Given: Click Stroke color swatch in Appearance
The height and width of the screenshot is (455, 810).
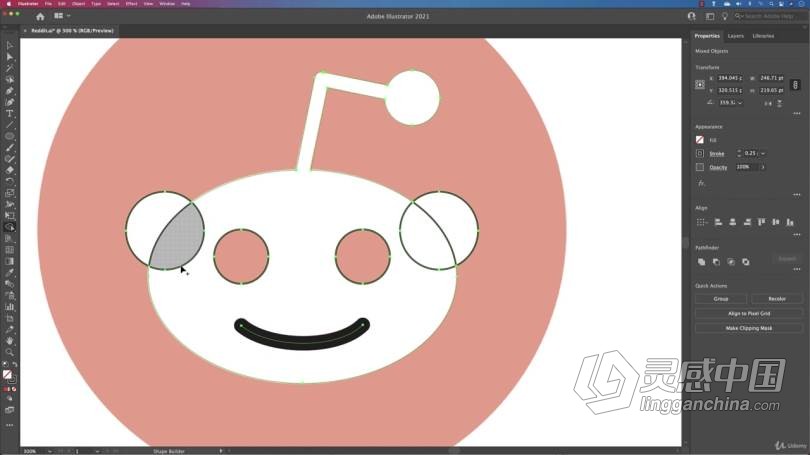Looking at the screenshot, I should tap(700, 153).
